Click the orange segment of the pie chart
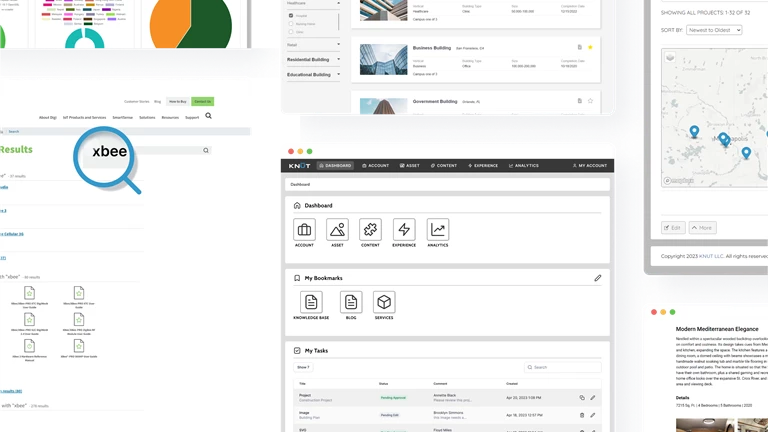 (x=169, y=24)
